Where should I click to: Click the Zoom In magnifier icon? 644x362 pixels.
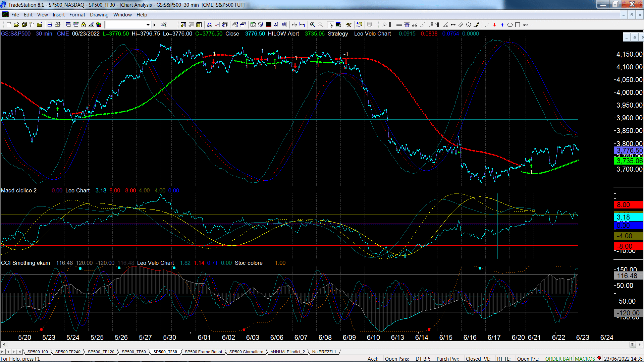click(x=313, y=25)
